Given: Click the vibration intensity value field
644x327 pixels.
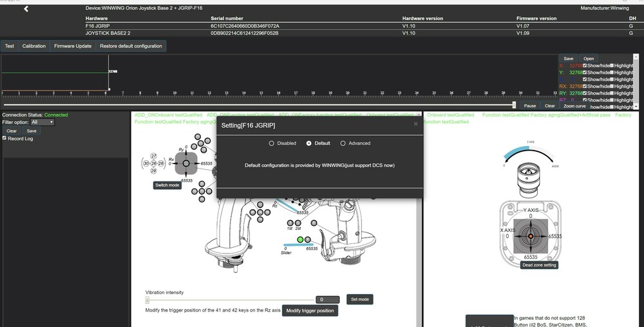Looking at the screenshot, I should (327, 299).
